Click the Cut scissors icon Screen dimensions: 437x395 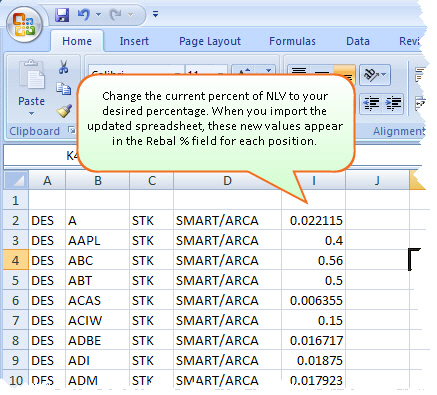(x=63, y=67)
